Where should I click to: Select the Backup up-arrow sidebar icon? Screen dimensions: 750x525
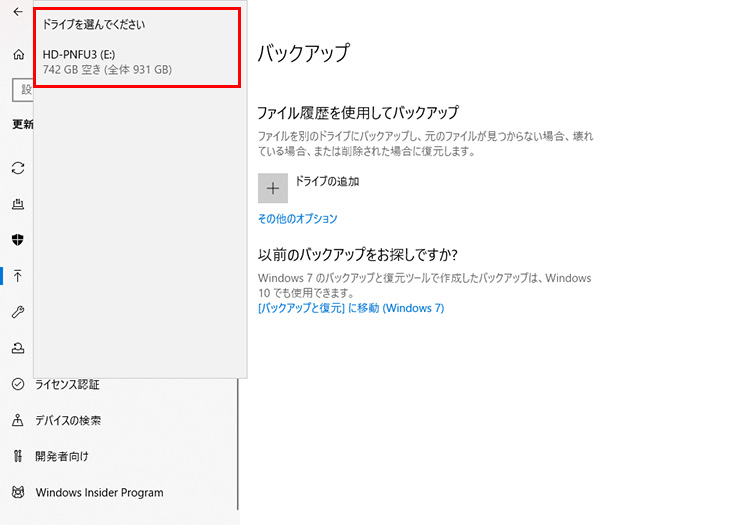pos(17,276)
